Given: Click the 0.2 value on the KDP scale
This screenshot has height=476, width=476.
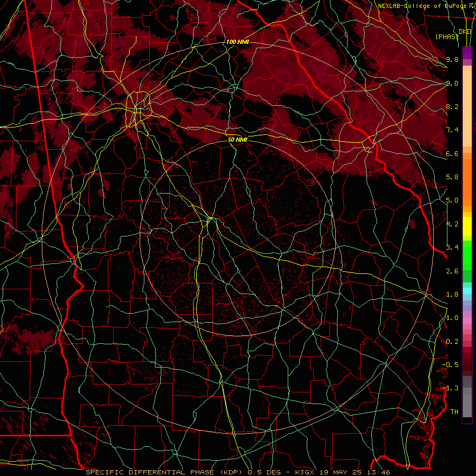Looking at the screenshot, I should 452,342.
